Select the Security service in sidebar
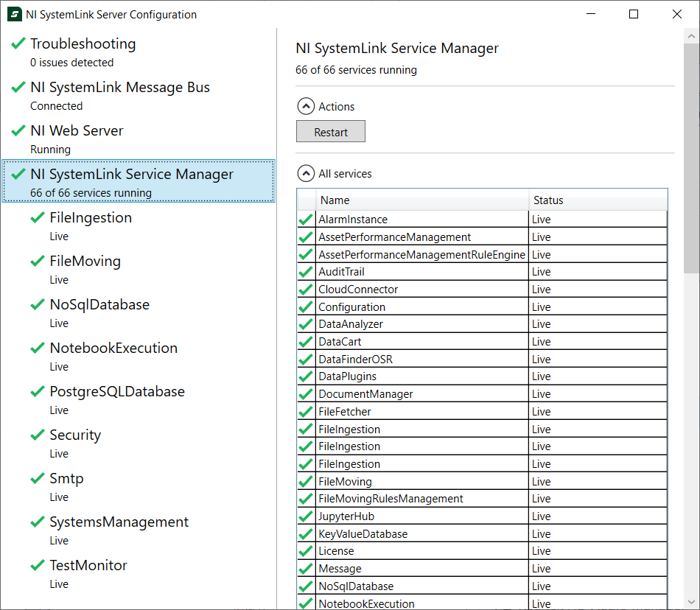The width and height of the screenshot is (700, 610). point(139,442)
